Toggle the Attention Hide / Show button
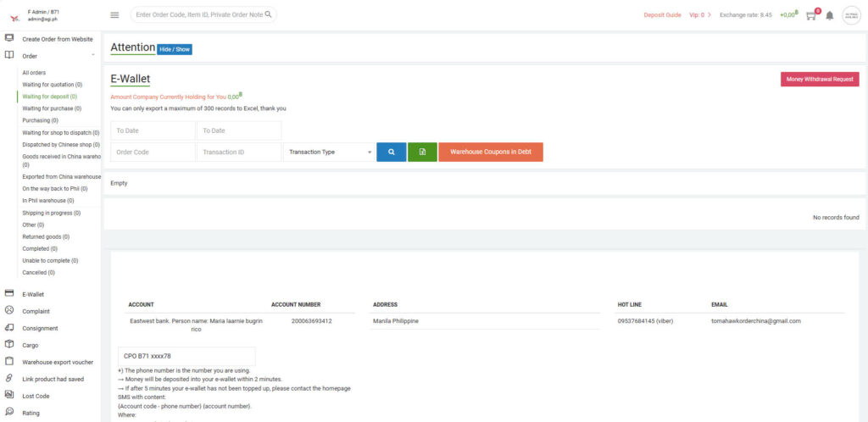868x422 pixels. [175, 49]
